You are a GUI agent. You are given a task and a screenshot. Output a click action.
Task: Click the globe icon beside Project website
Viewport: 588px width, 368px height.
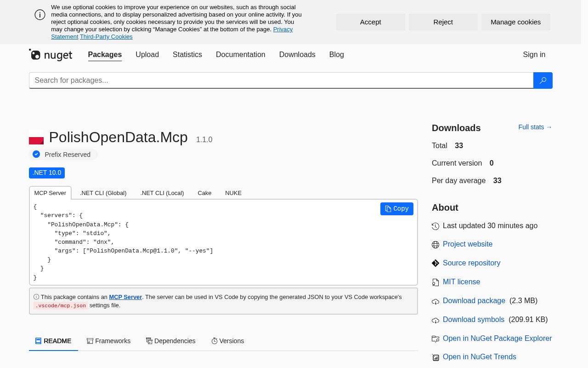pos(435,245)
